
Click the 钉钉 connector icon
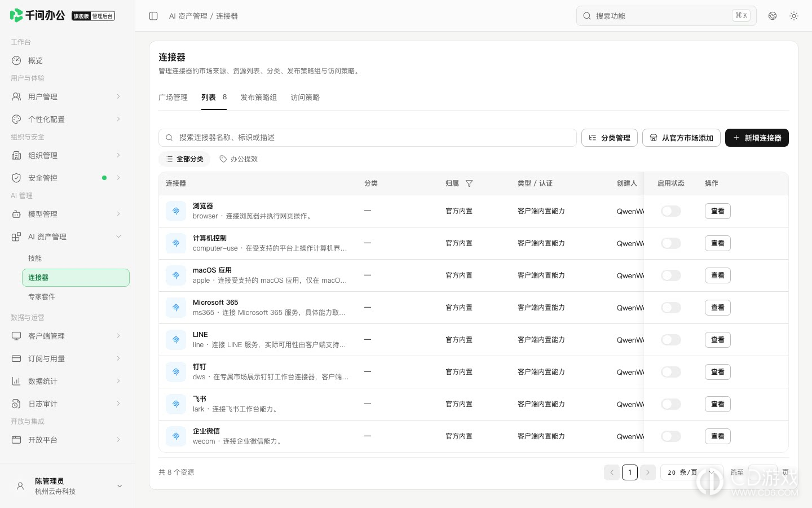176,372
